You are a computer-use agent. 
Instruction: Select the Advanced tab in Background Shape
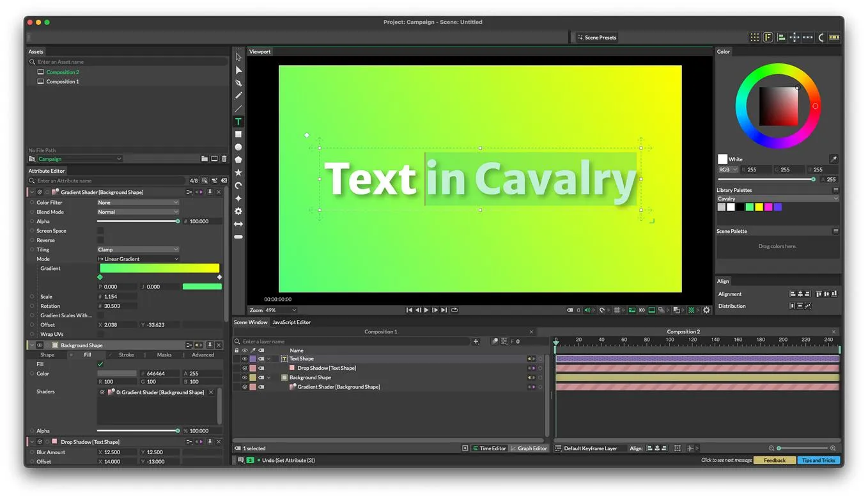click(x=203, y=354)
